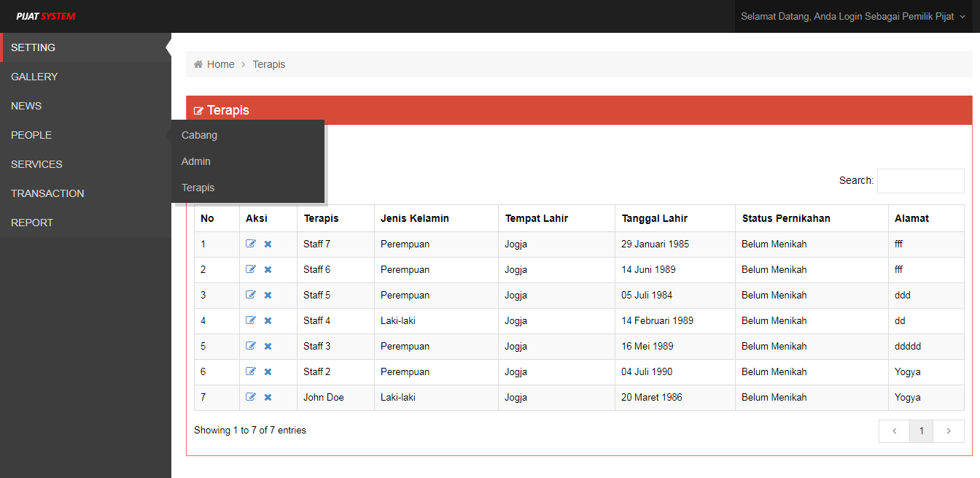Click the Search input field

click(x=920, y=181)
